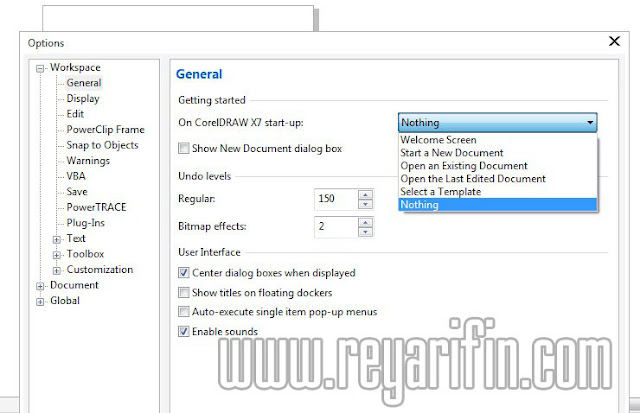Open the start-up dropdown showing Nothing
Viewport: 640px width, 413px height.
coord(498,122)
